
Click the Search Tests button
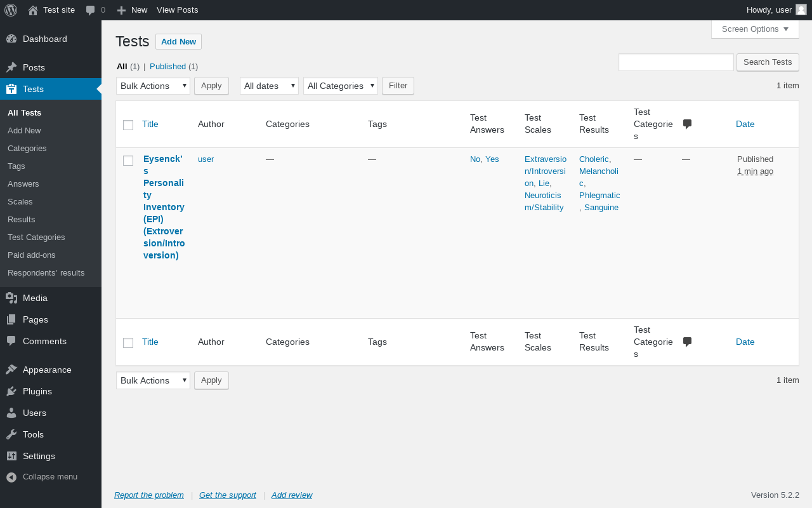click(768, 62)
